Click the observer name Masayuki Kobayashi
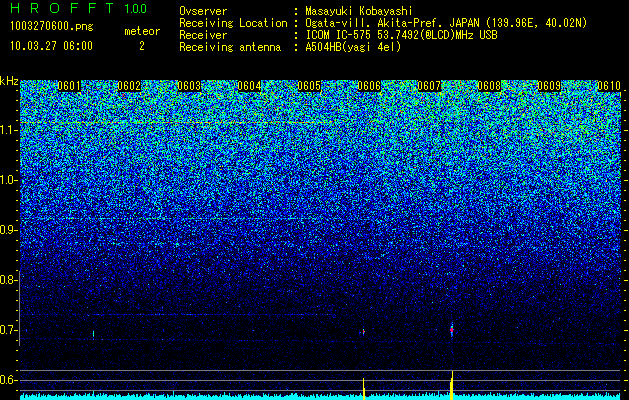629x400 pixels. pos(359,11)
